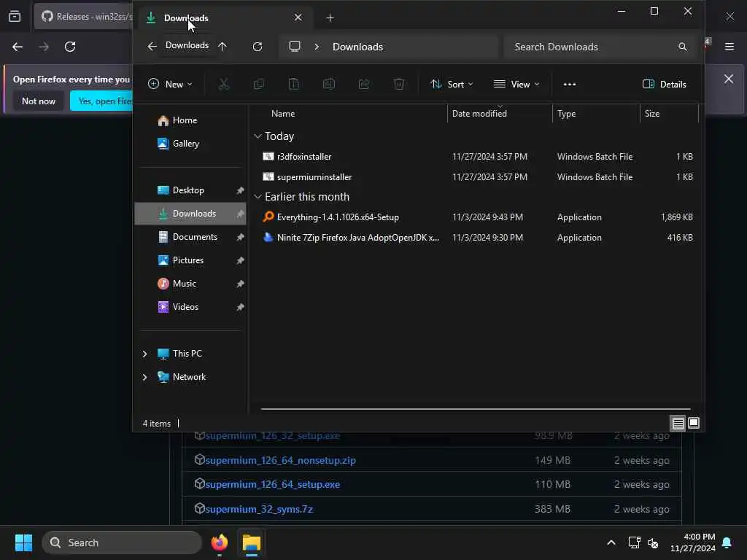Click Not now in Firefox prompt

pos(39,101)
